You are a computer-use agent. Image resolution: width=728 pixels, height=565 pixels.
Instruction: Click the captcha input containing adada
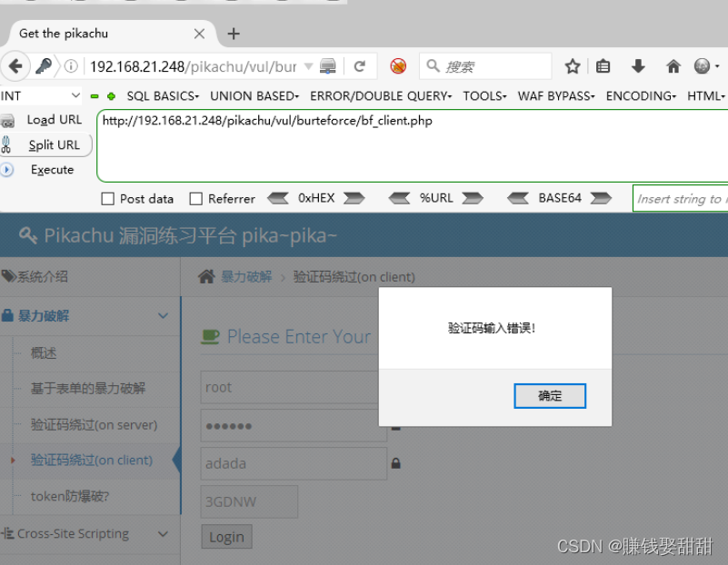click(x=294, y=463)
